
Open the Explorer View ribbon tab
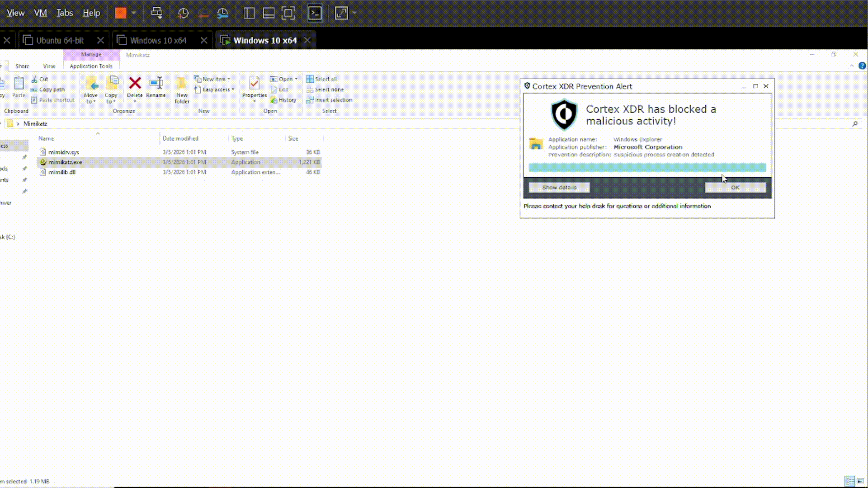[49, 66]
